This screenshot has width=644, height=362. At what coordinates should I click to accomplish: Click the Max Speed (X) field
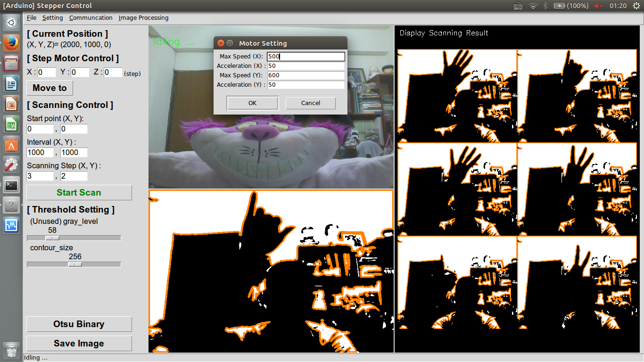[x=306, y=57]
